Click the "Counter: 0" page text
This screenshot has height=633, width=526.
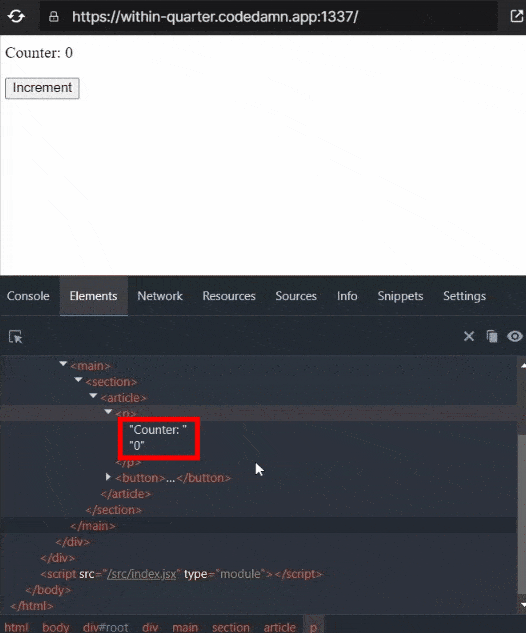tap(39, 53)
